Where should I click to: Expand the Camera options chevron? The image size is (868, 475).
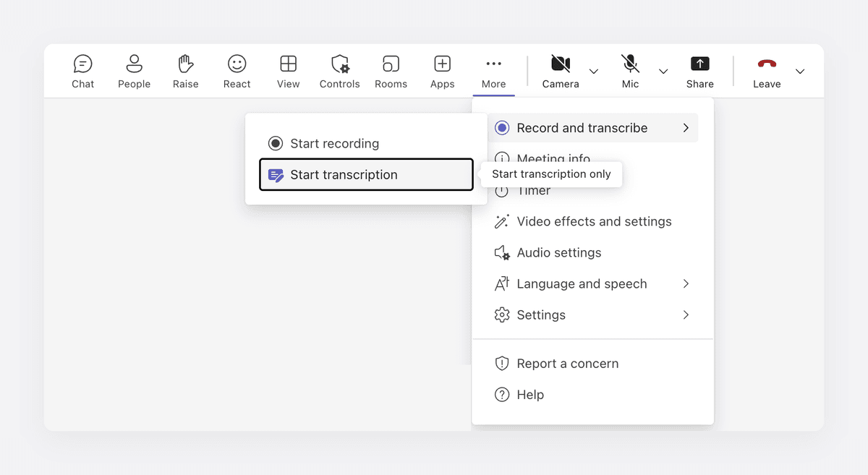(x=594, y=72)
